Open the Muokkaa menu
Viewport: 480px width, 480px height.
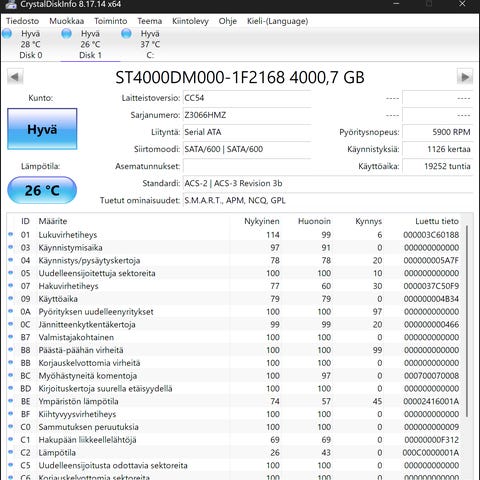point(67,21)
